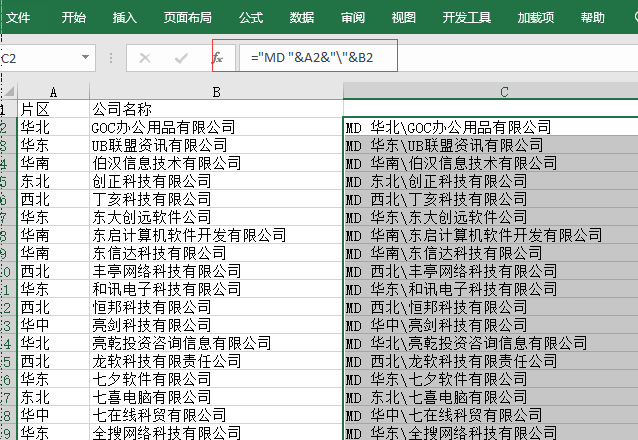Select cell 伯汉信息技术有限公司 in column B
The width and height of the screenshot is (638, 440).
(216, 163)
